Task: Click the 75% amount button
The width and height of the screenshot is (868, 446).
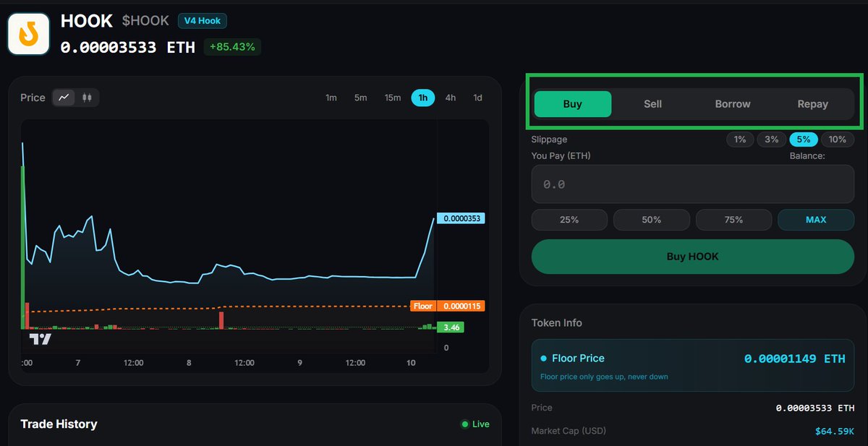Action: click(x=733, y=220)
